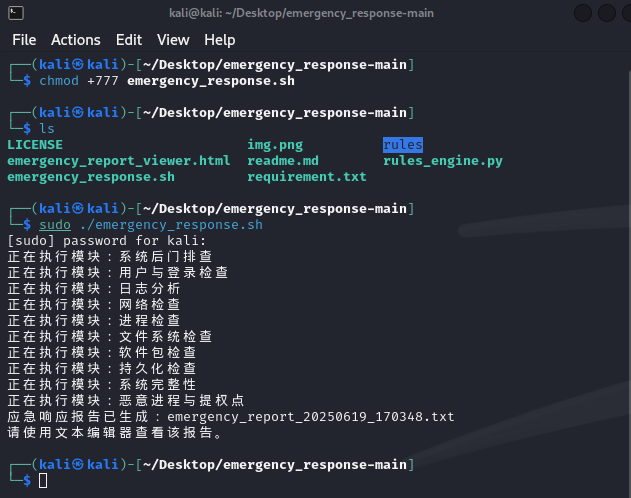This screenshot has height=498, width=631.
Task: Open the File menu
Action: pos(24,40)
